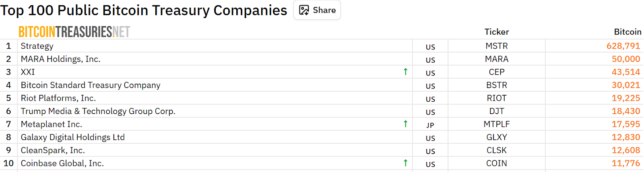The width and height of the screenshot is (644, 172).
Task: Click Galaxy Digital Holdings Ltd name
Action: click(x=73, y=137)
